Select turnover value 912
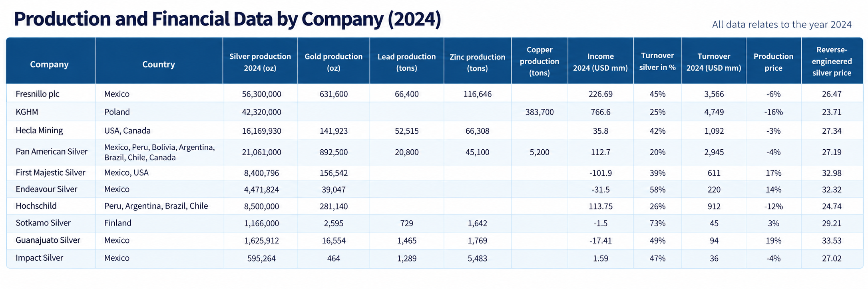Screen dimensions: 868x289 (x=714, y=206)
